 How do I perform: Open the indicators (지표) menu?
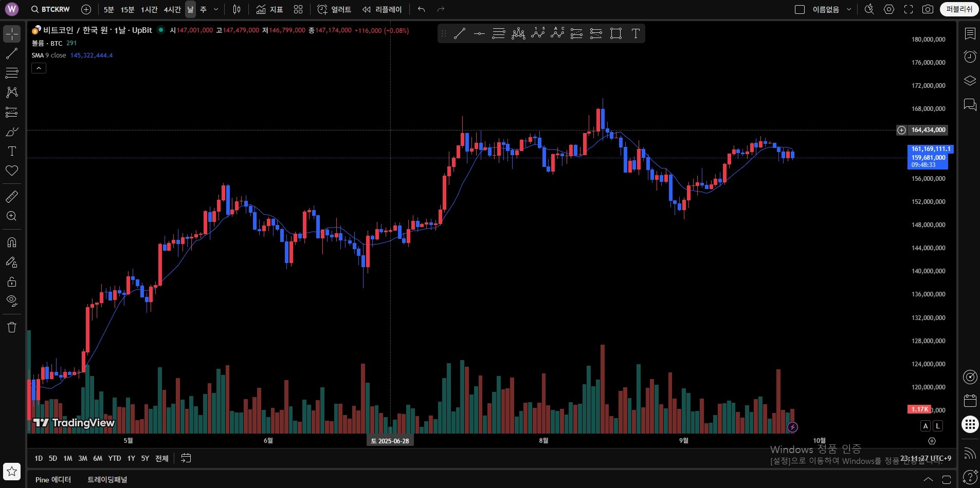[x=270, y=9]
